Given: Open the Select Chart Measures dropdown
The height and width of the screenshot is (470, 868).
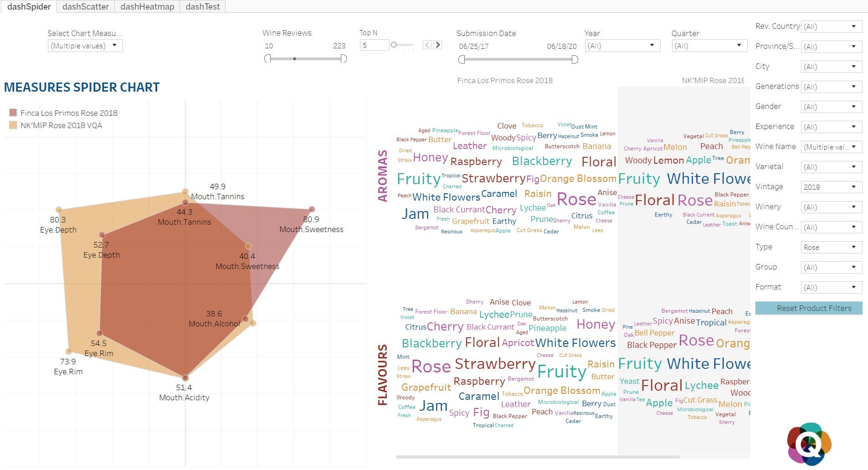Looking at the screenshot, I should coord(85,46).
